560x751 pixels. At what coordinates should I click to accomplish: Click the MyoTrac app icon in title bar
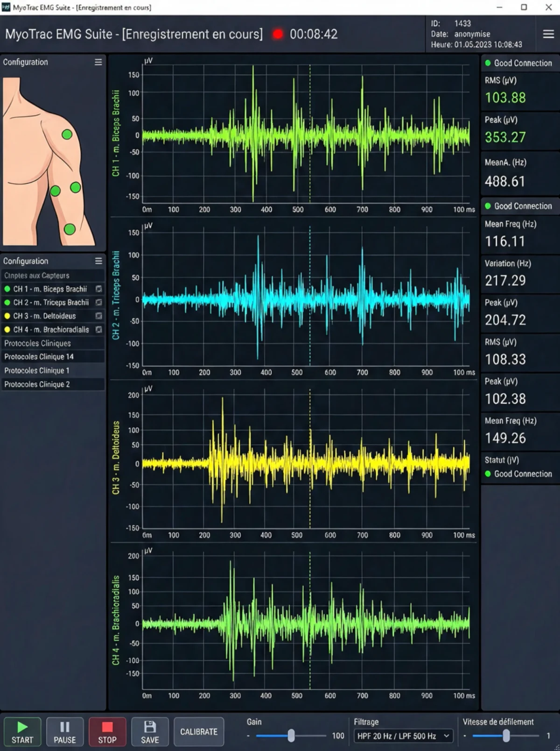(x=6, y=7)
